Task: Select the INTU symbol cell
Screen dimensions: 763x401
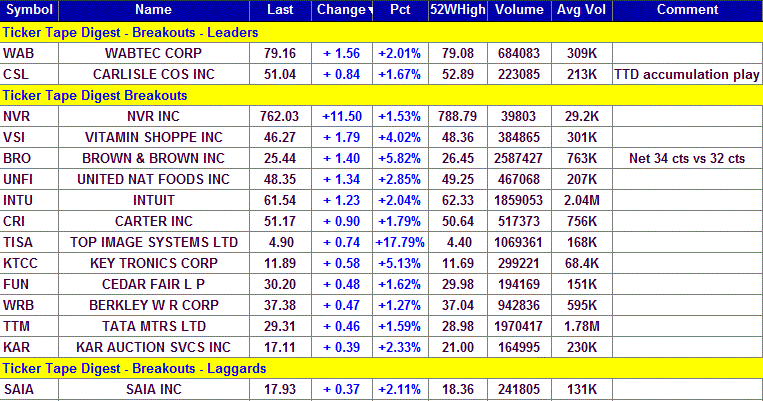Action: tap(29, 200)
